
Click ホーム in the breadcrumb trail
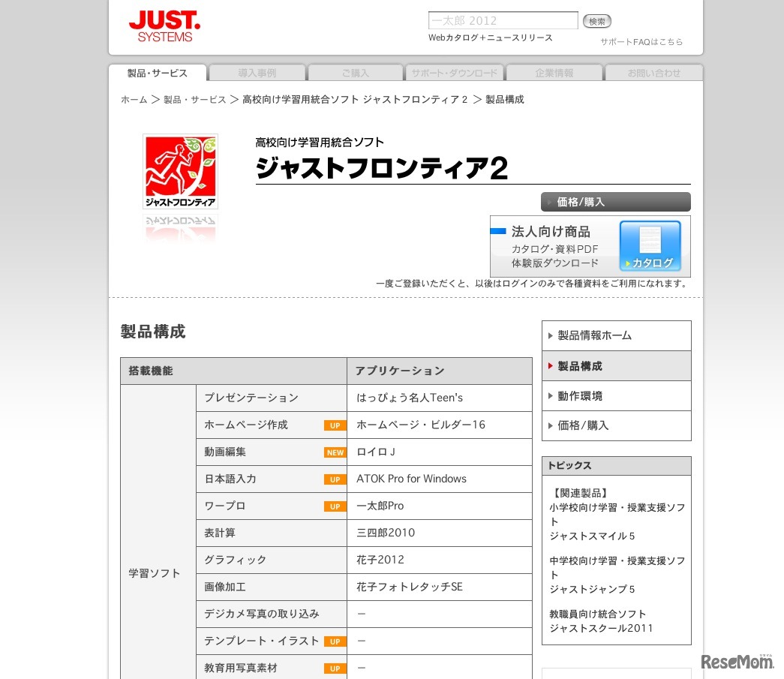pos(134,99)
